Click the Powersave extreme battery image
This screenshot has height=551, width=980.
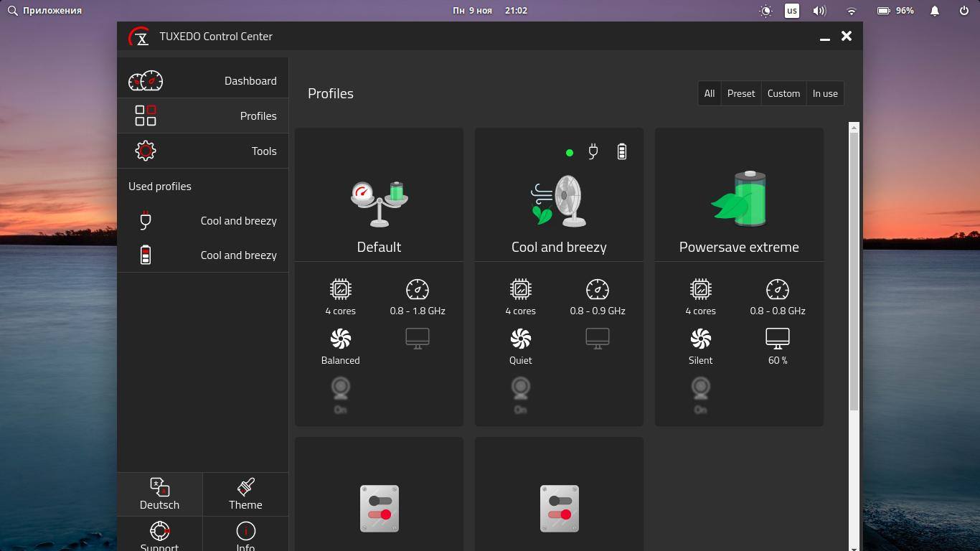click(739, 199)
